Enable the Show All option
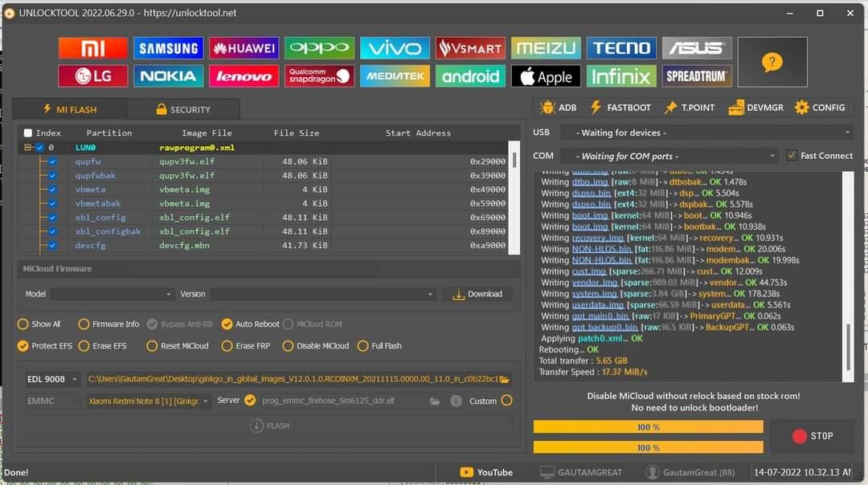The image size is (868, 485). (23, 324)
